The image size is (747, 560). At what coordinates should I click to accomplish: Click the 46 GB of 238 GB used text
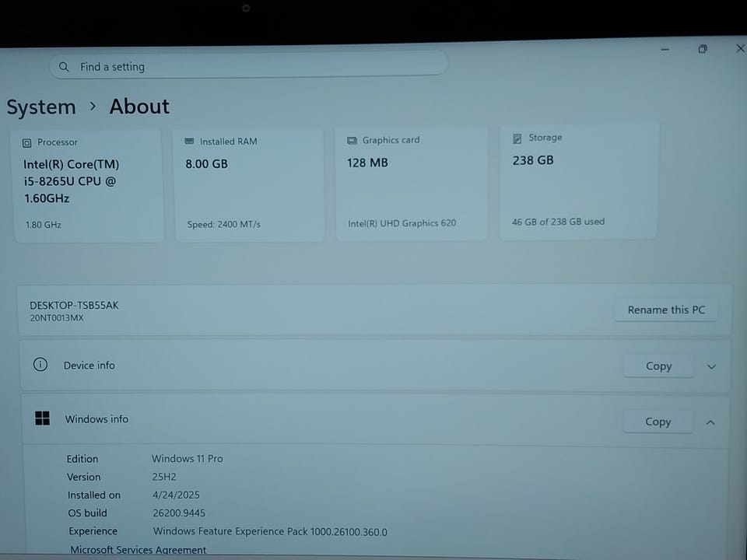pos(559,222)
